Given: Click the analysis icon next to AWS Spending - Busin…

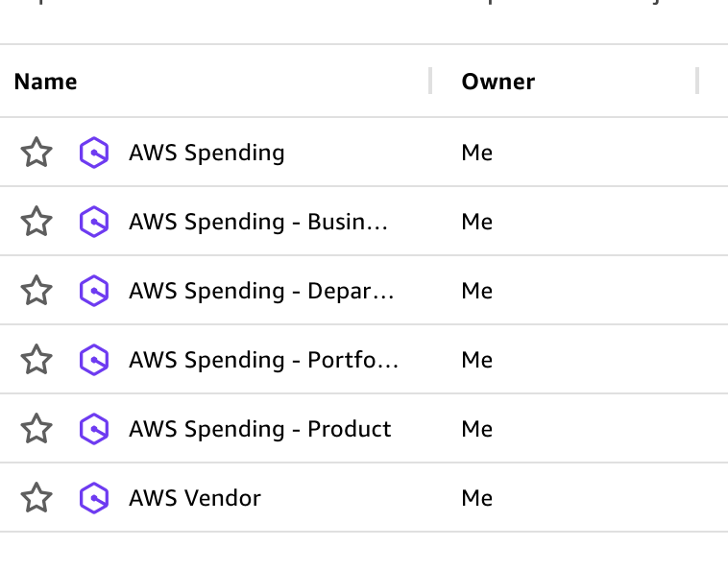Looking at the screenshot, I should [93, 222].
